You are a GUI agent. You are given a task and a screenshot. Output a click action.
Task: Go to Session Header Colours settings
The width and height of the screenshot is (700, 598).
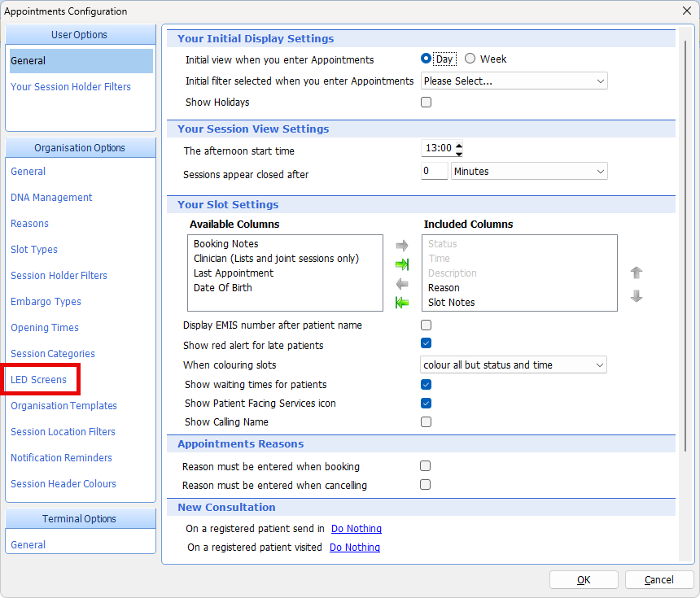tap(63, 484)
